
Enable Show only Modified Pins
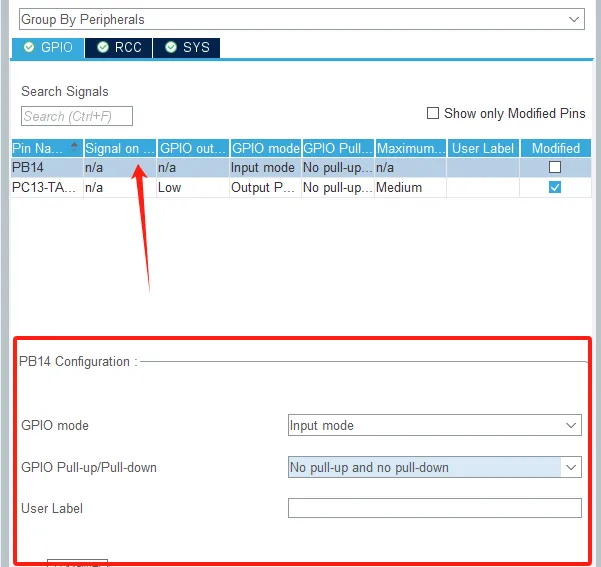click(434, 113)
